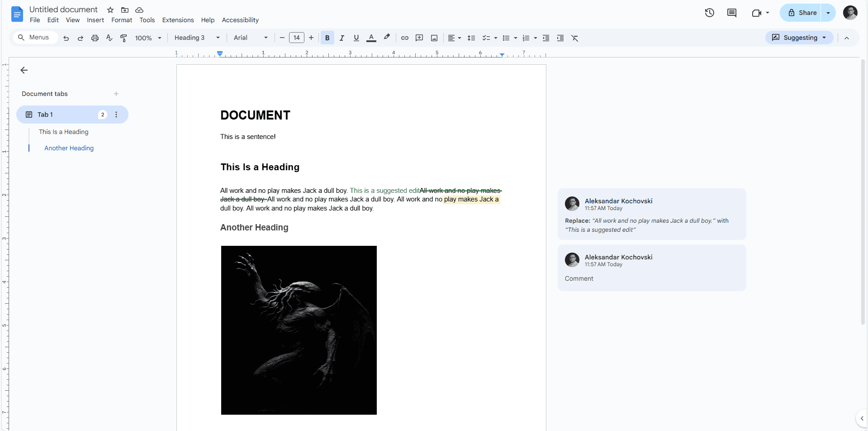Open the text color picker
Viewport: 868px width, 431px height.
tap(371, 38)
